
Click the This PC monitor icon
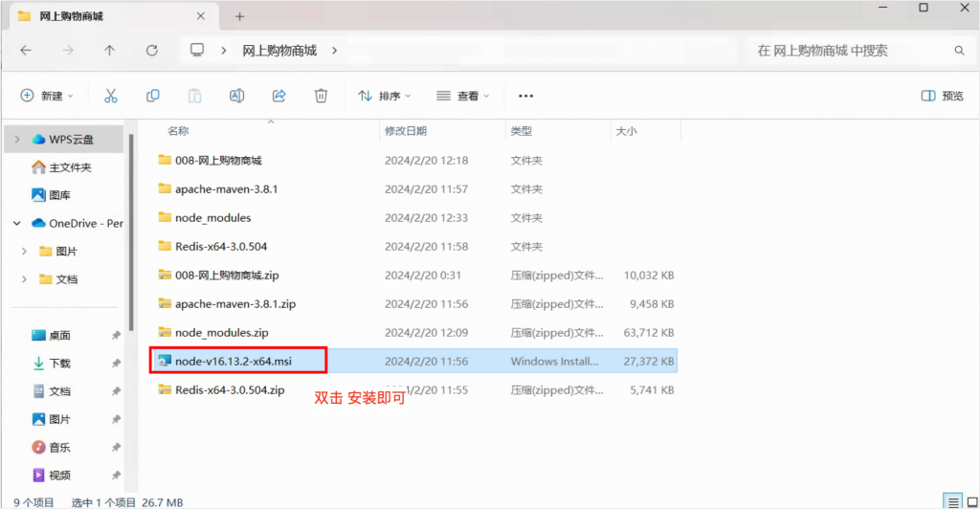[x=197, y=50]
